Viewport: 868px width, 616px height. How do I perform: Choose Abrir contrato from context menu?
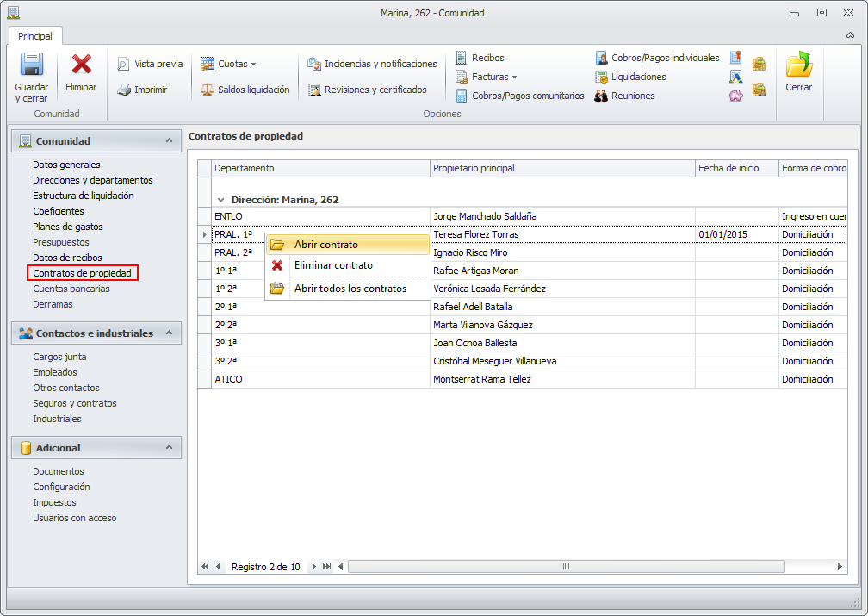(326, 245)
